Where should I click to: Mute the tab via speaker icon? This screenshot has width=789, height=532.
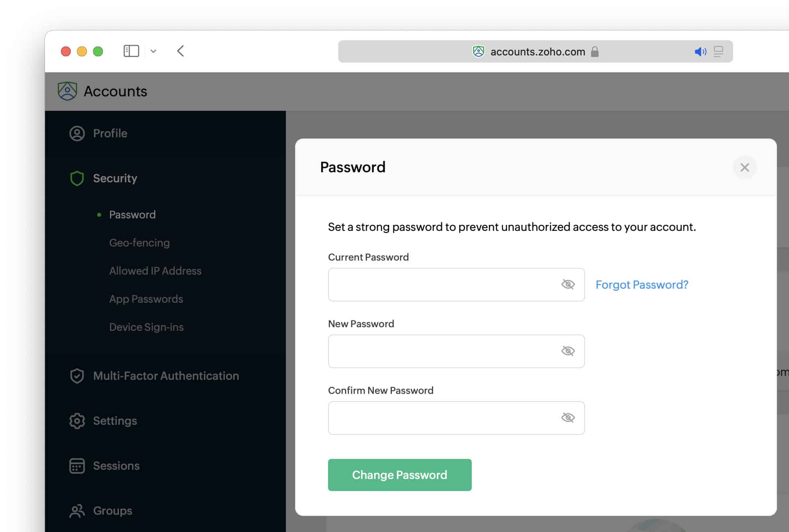[x=700, y=51]
